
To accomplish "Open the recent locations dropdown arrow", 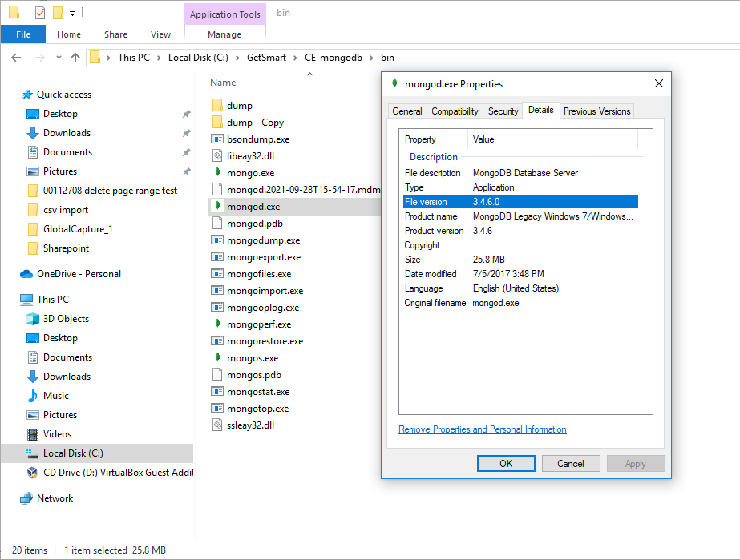I will 58,58.
